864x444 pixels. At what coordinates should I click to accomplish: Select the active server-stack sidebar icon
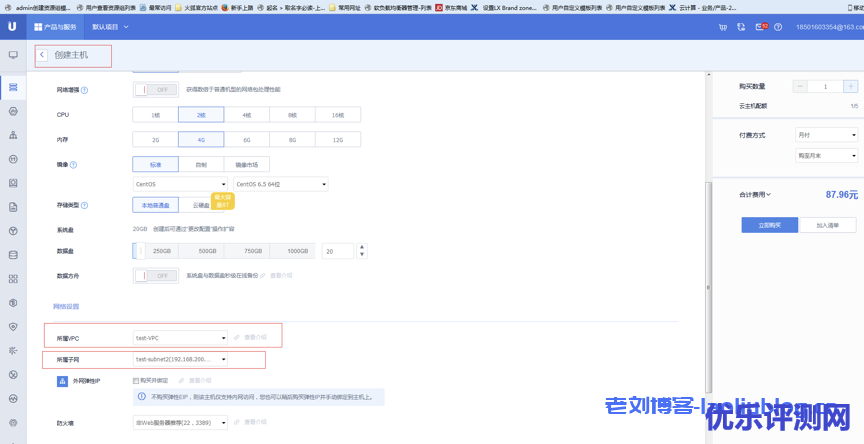pos(13,88)
